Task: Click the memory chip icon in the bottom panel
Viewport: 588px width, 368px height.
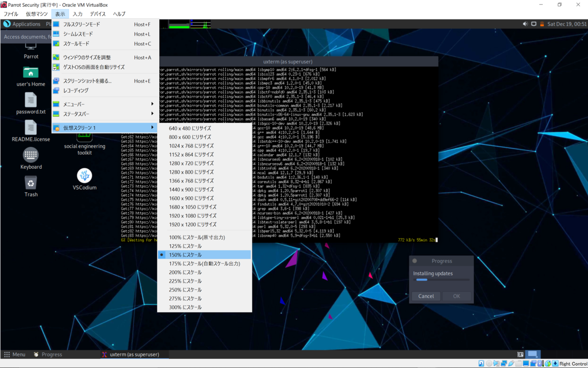Action: 520,354
